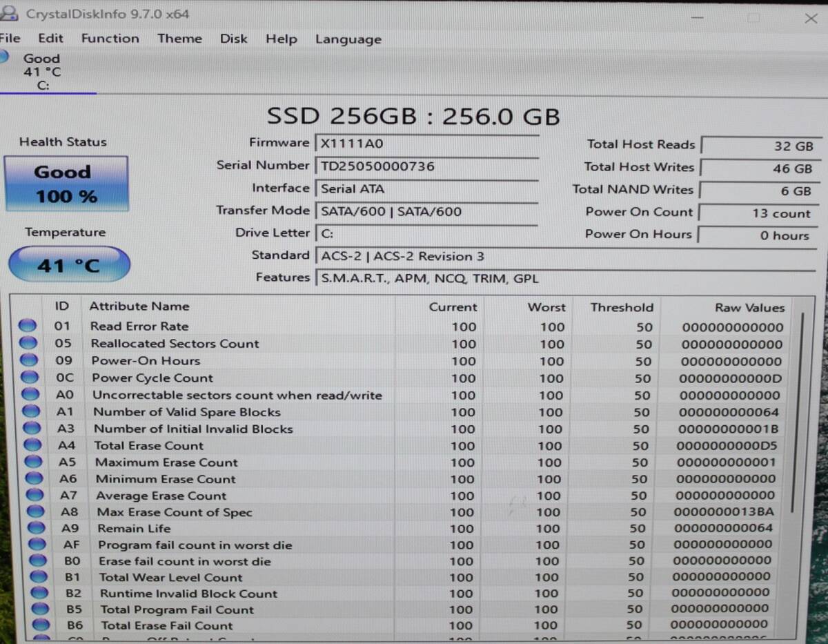This screenshot has width=828, height=644.
Task: Select the Read Error Rate attribute name
Action: (x=139, y=326)
